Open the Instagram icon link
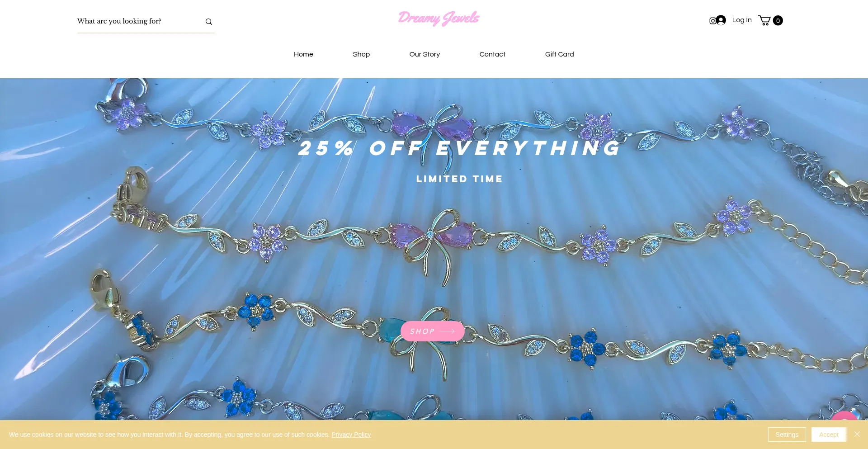This screenshot has width=868, height=449. click(x=712, y=21)
